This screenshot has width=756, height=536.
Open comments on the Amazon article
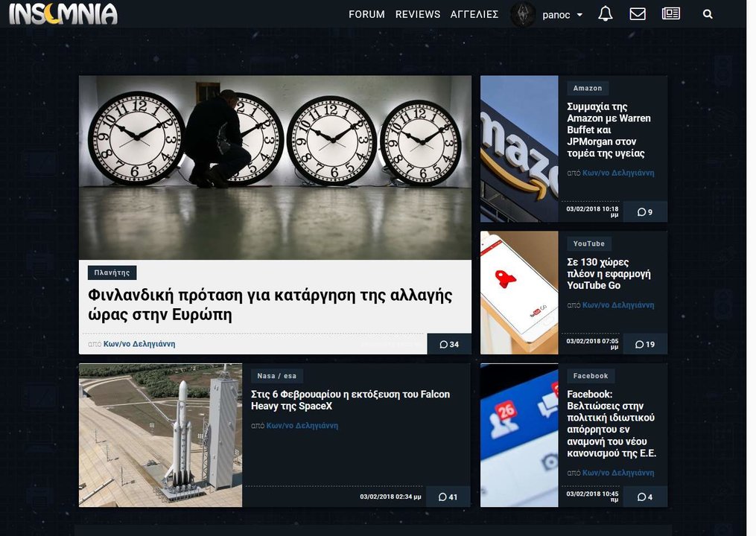[x=645, y=211]
